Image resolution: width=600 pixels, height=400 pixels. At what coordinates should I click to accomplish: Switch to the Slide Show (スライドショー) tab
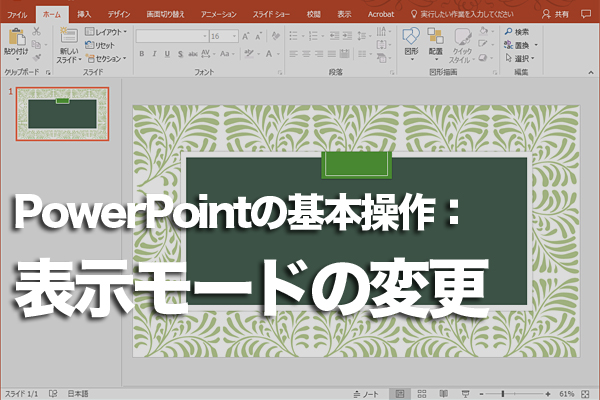[271, 14]
